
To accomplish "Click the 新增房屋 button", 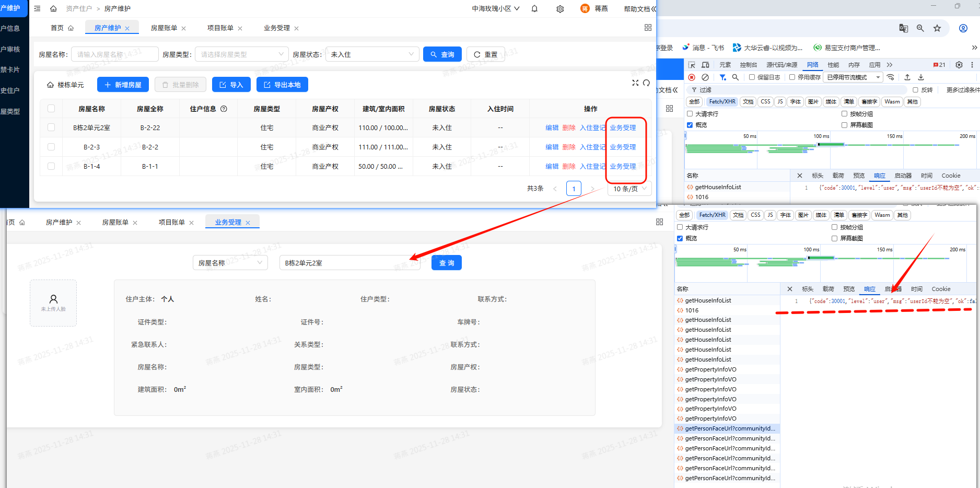I will click(x=123, y=85).
